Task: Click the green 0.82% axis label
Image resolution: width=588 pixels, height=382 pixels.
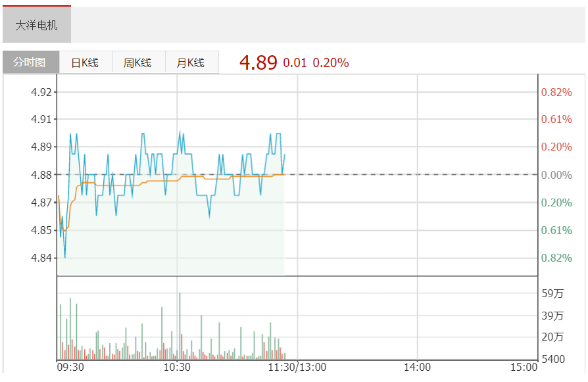Action: pos(556,258)
